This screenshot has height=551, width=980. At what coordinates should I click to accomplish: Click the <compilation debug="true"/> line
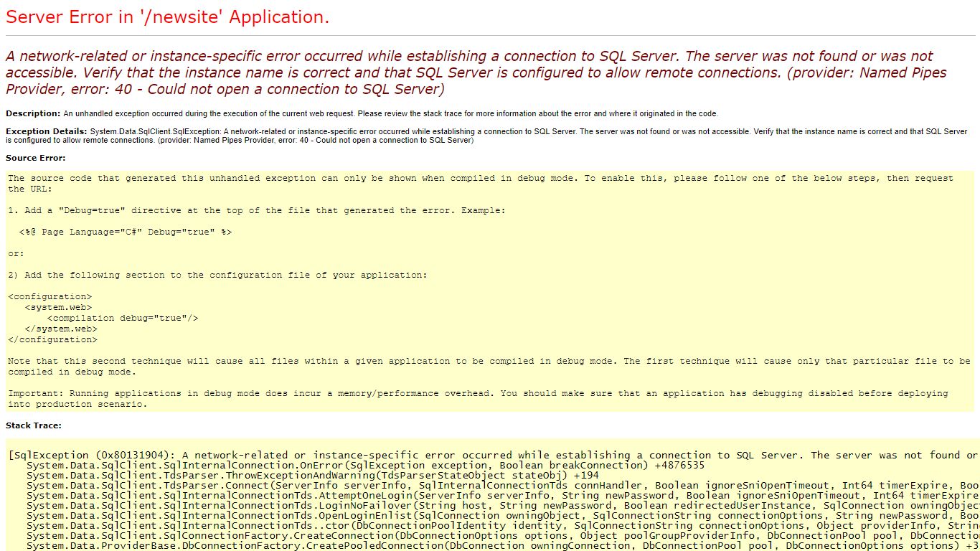[123, 318]
